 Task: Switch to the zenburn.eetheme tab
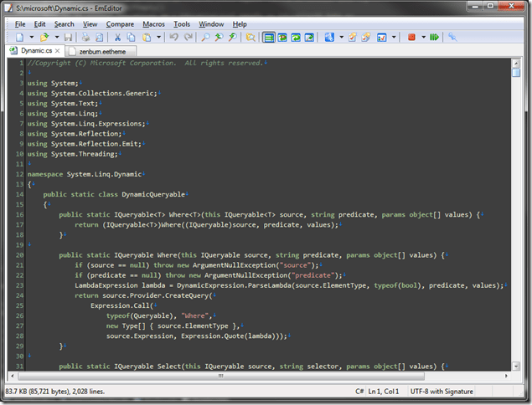[x=103, y=51]
